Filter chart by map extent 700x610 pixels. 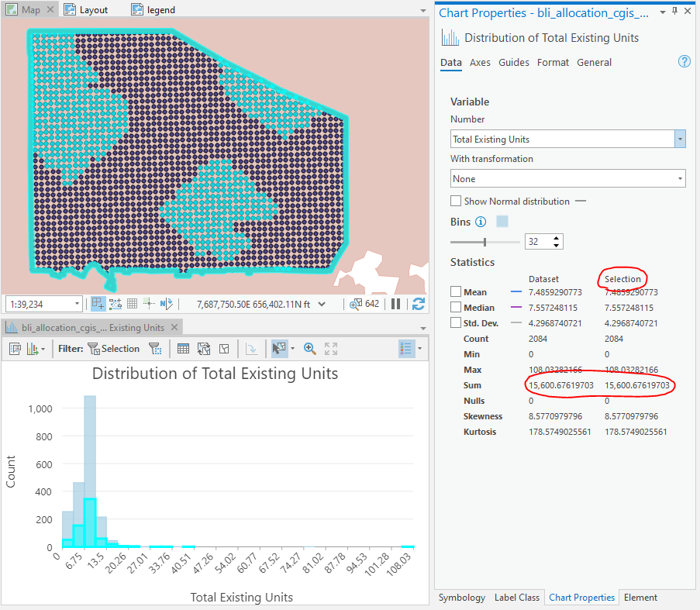point(155,349)
